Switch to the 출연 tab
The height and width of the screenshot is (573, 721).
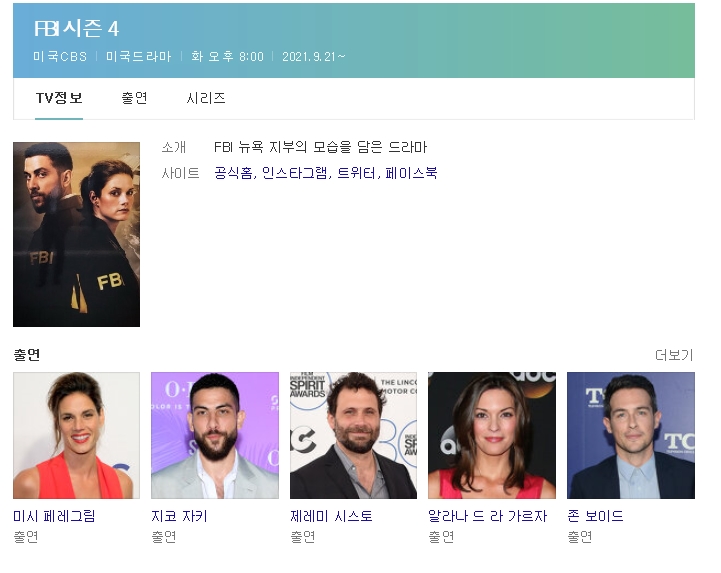pos(134,98)
